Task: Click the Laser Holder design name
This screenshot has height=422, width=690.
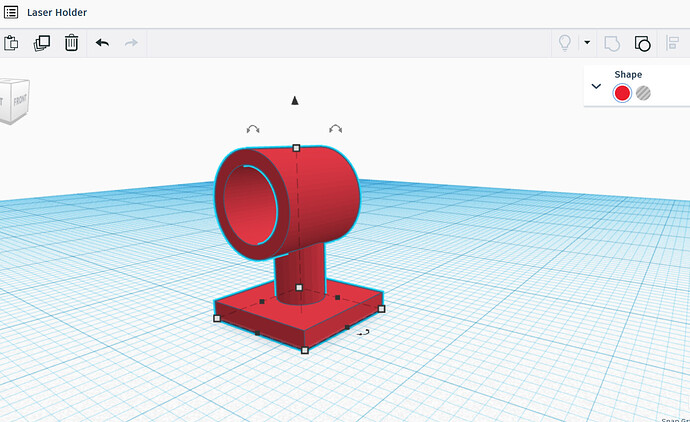Action: tap(57, 12)
